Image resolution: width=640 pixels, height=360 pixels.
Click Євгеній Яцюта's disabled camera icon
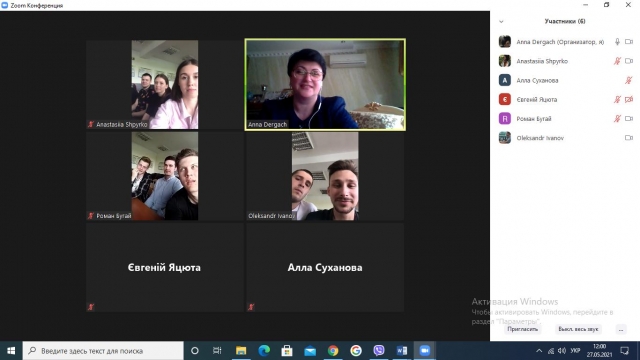click(629, 99)
